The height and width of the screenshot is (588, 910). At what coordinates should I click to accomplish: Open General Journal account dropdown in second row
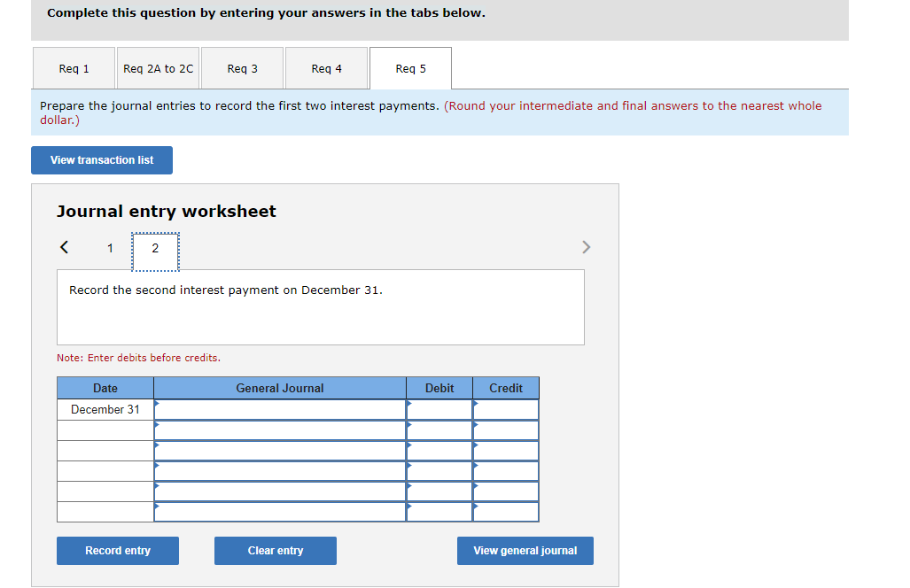(280, 430)
